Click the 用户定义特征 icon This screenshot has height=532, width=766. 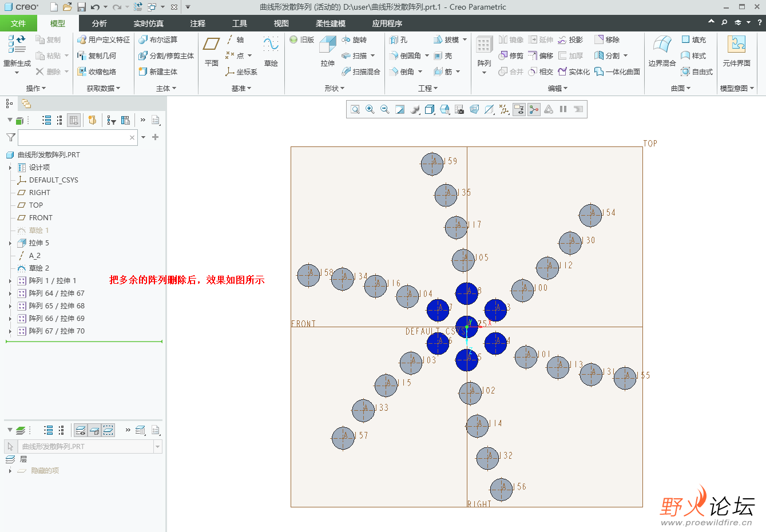[104, 39]
